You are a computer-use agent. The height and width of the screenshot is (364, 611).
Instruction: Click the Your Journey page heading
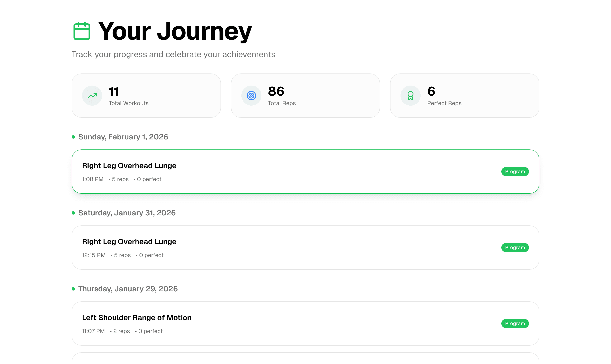pyautogui.click(x=175, y=31)
